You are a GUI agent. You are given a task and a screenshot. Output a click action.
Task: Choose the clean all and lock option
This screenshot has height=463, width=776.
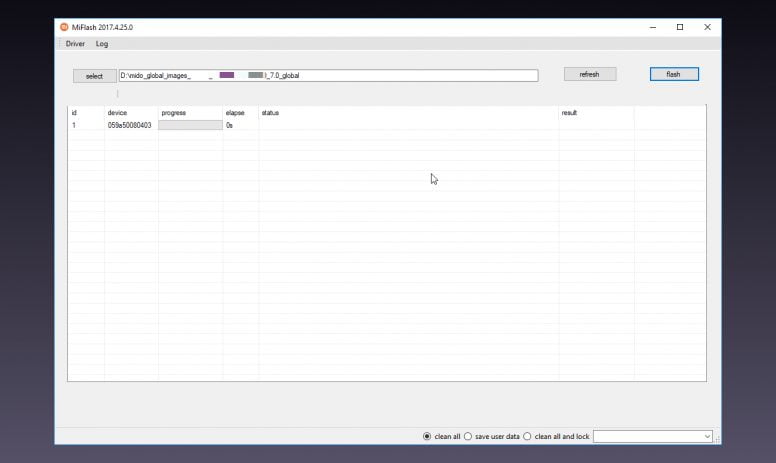(x=556, y=436)
